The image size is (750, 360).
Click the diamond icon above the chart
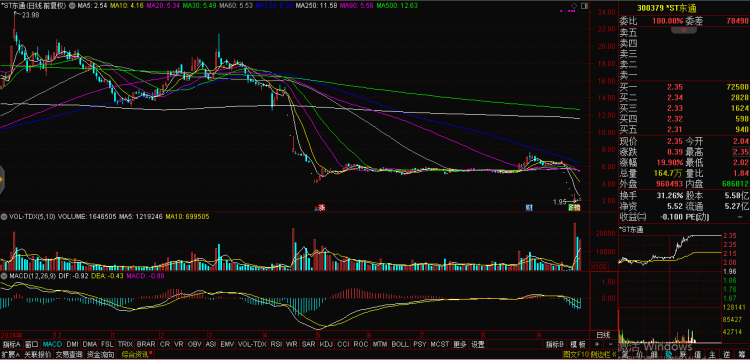click(574, 6)
